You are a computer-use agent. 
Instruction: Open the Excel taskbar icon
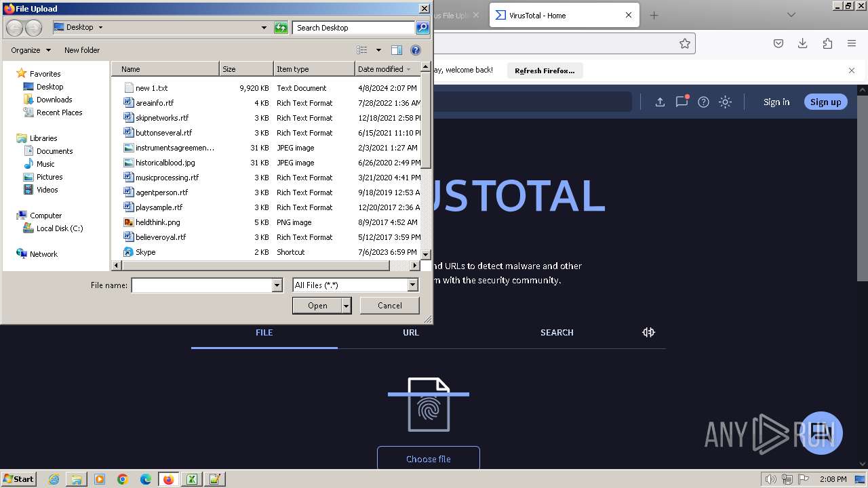pos(192,479)
